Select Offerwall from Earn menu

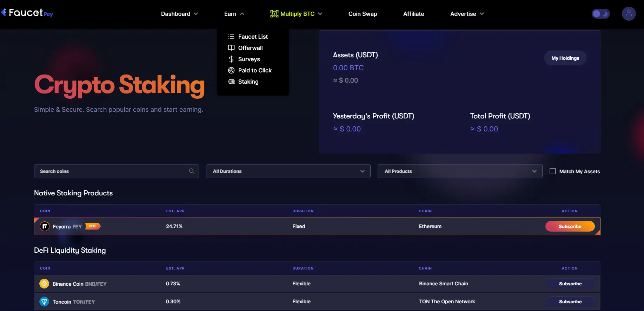tap(250, 48)
